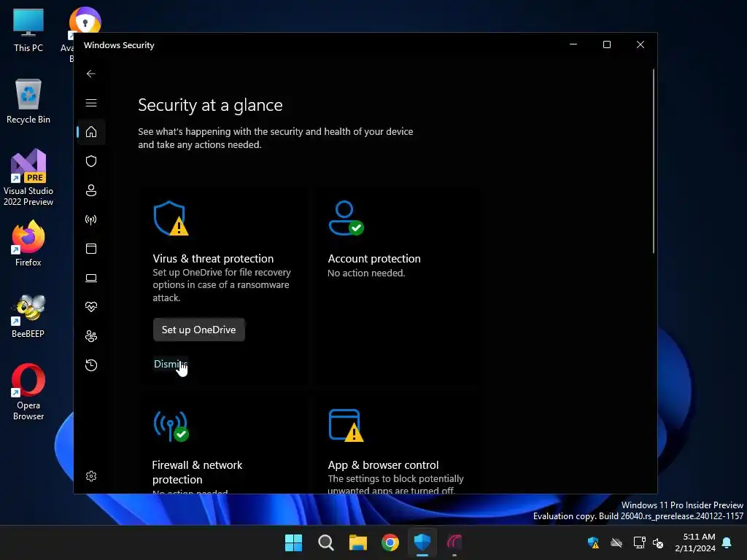Image resolution: width=747 pixels, height=560 pixels.
Task: Click Set up OneDrive button
Action: click(198, 330)
